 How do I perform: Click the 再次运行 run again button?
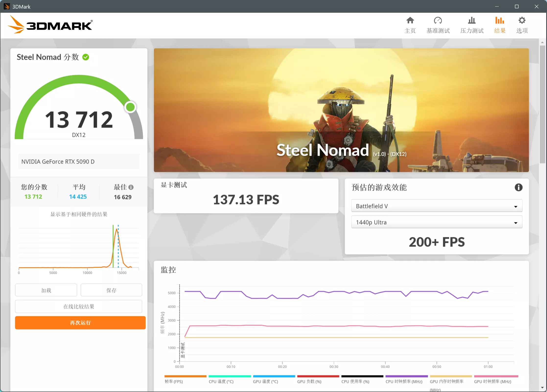coord(80,323)
